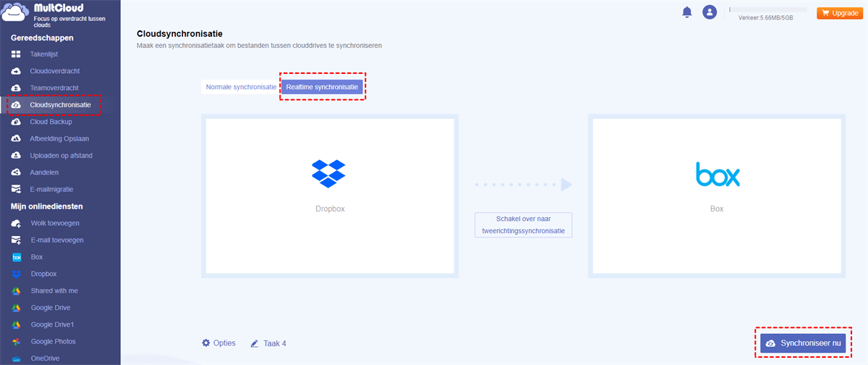Select the Realtime synchronisatie tab

click(x=322, y=87)
